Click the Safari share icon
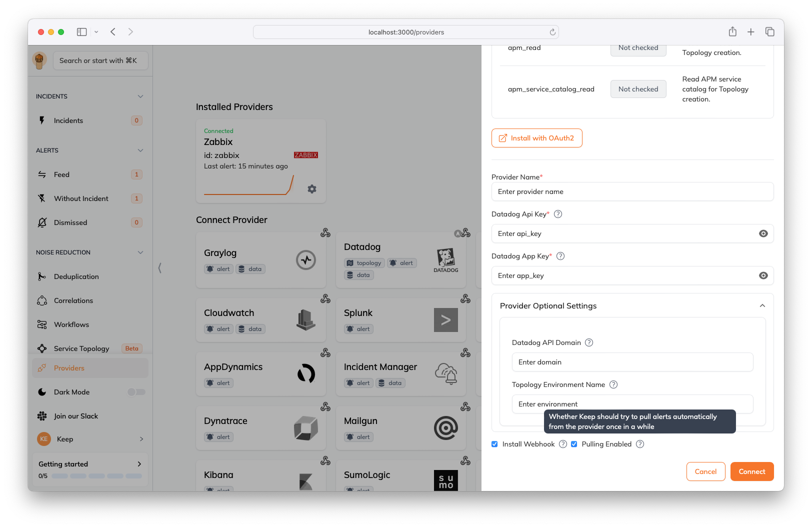The image size is (812, 528). [x=732, y=32]
